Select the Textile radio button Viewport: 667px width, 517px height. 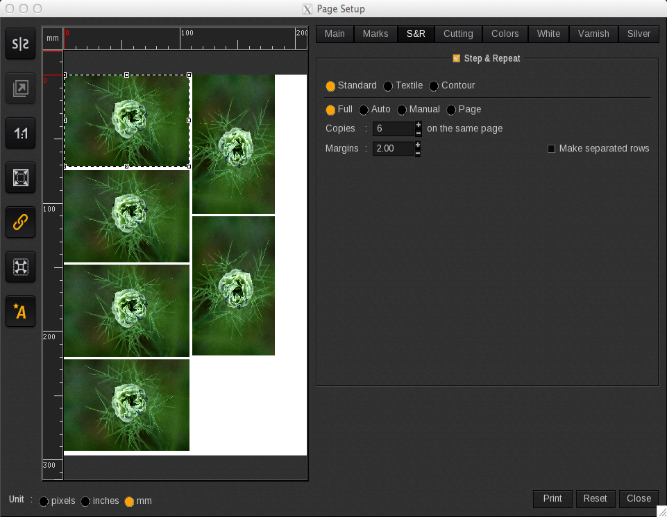tap(388, 86)
